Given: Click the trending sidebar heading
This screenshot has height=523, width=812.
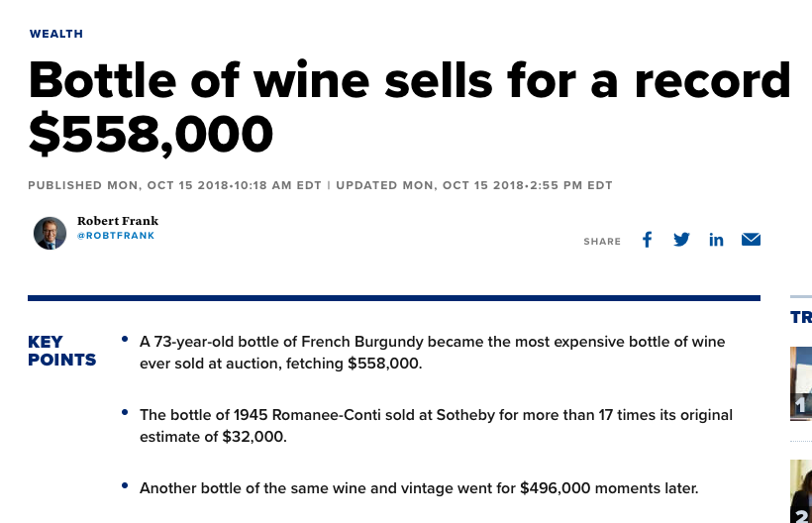Looking at the screenshot, I should click(x=801, y=317).
